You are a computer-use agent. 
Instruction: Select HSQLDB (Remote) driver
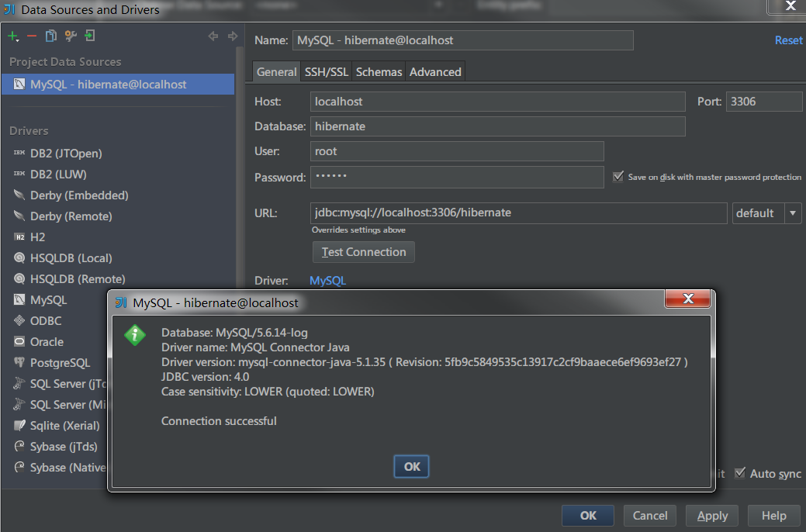(78, 279)
